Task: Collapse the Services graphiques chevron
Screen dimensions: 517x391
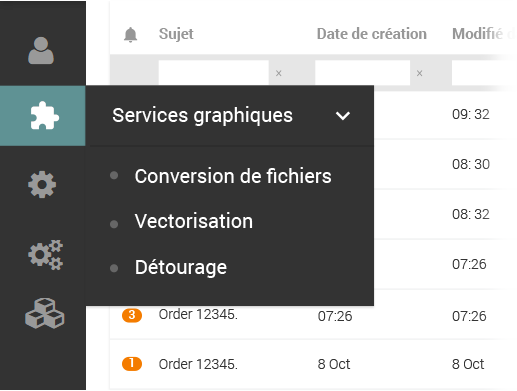Action: click(x=343, y=116)
